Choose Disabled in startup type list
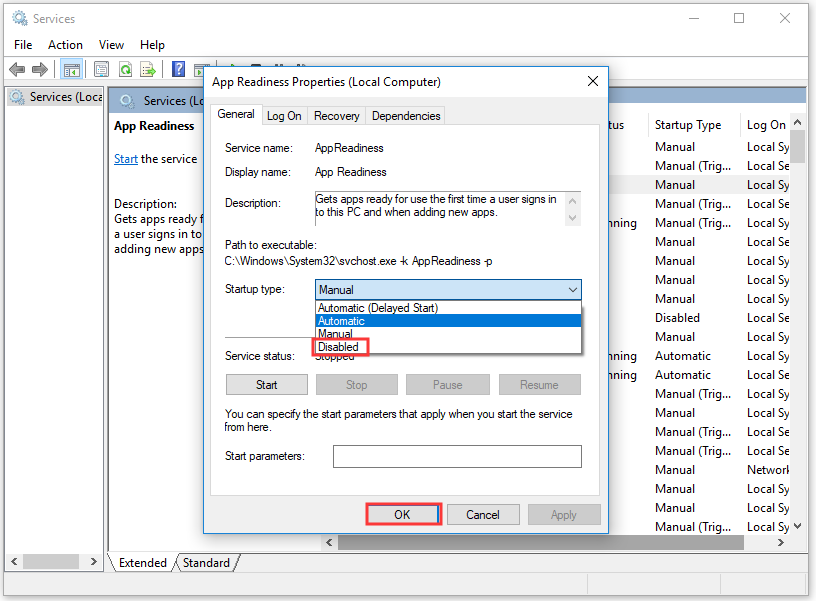 [448, 347]
